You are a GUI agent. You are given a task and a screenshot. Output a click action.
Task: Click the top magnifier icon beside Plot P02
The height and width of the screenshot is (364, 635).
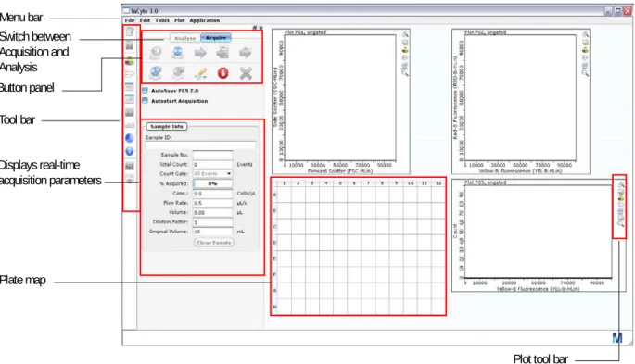coord(585,35)
